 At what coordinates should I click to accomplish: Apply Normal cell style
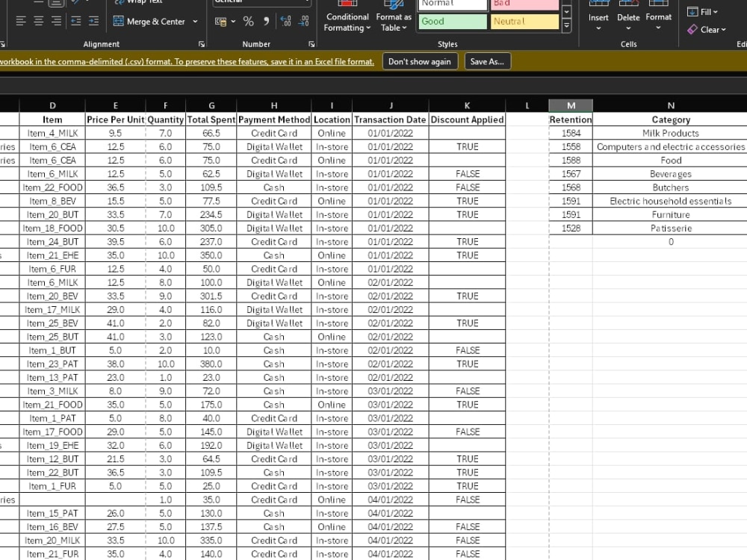tap(453, 4)
